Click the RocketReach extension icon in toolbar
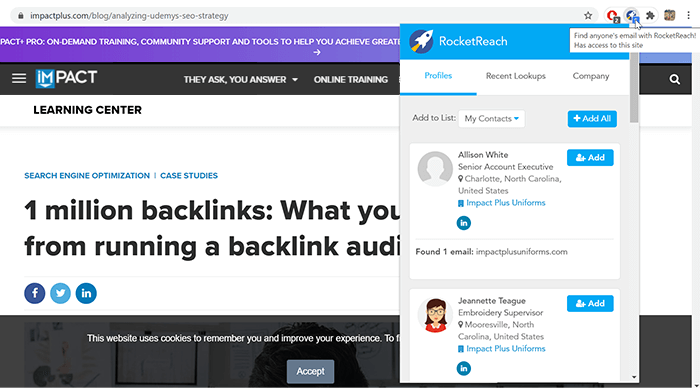 pos(631,16)
